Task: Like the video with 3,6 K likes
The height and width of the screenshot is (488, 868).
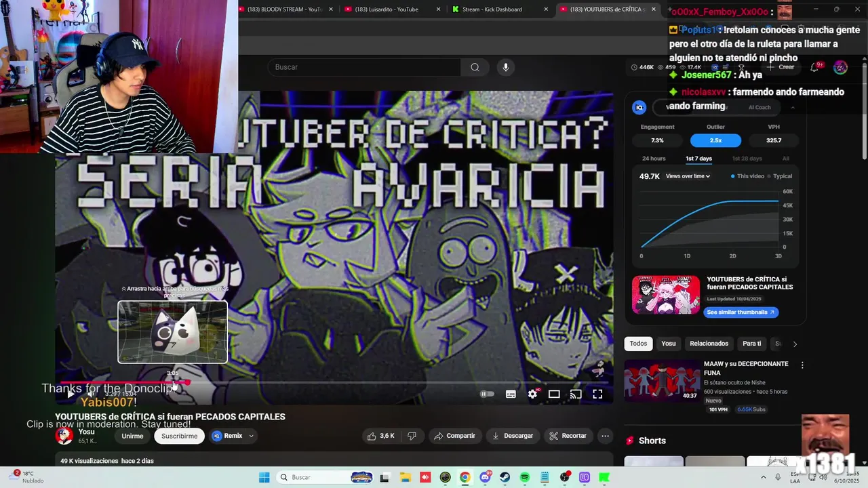Action: click(x=380, y=436)
